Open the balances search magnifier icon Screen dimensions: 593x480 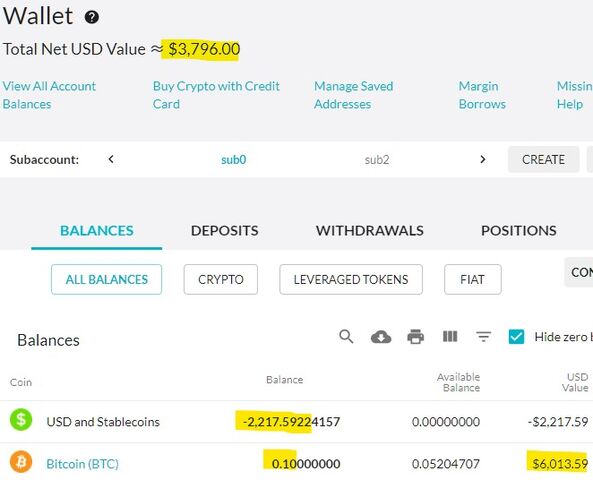click(346, 336)
